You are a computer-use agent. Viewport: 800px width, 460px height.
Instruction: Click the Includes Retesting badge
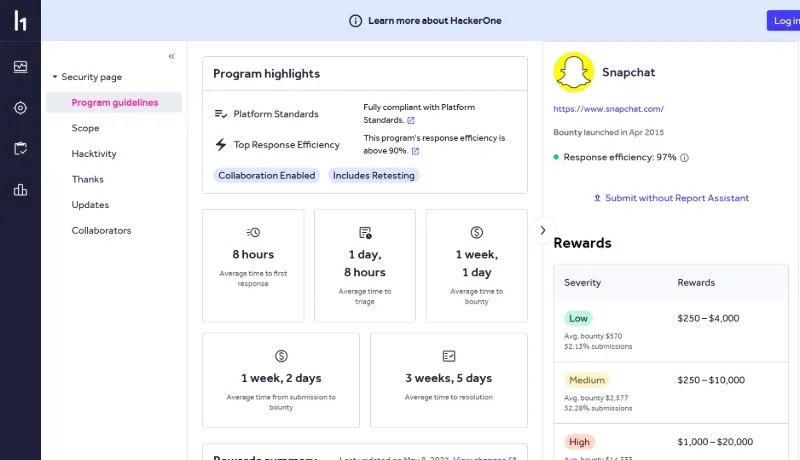[x=373, y=175]
